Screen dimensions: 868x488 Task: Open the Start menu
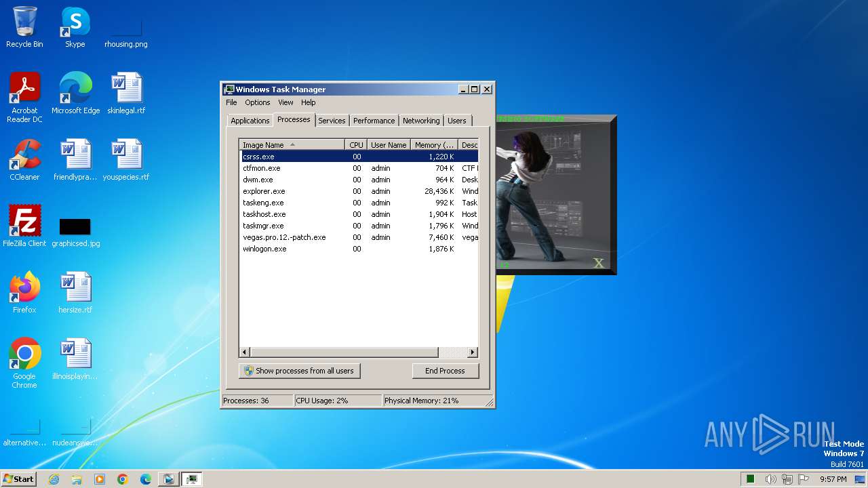click(18, 479)
